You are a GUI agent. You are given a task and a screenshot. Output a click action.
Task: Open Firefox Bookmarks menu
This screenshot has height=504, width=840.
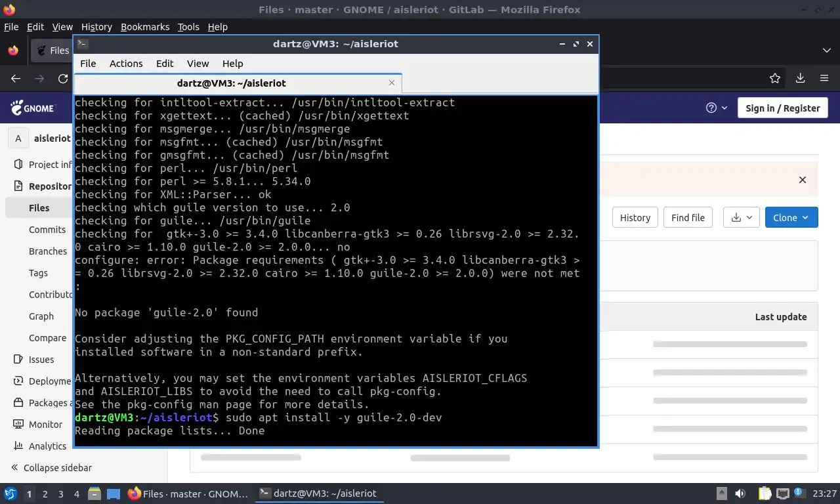click(x=145, y=27)
